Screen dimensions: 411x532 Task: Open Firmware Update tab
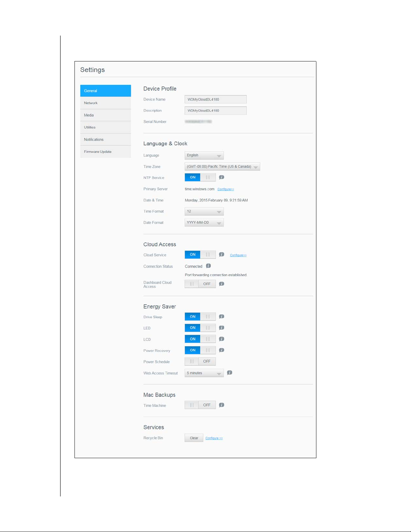[x=106, y=152]
